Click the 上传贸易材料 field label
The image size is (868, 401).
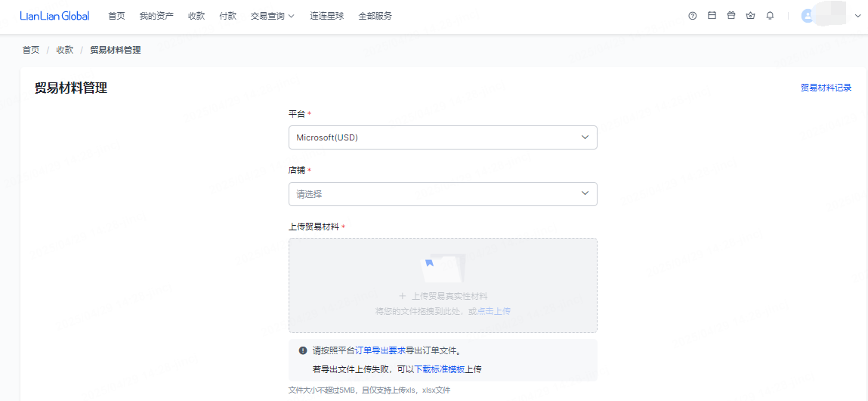point(314,227)
